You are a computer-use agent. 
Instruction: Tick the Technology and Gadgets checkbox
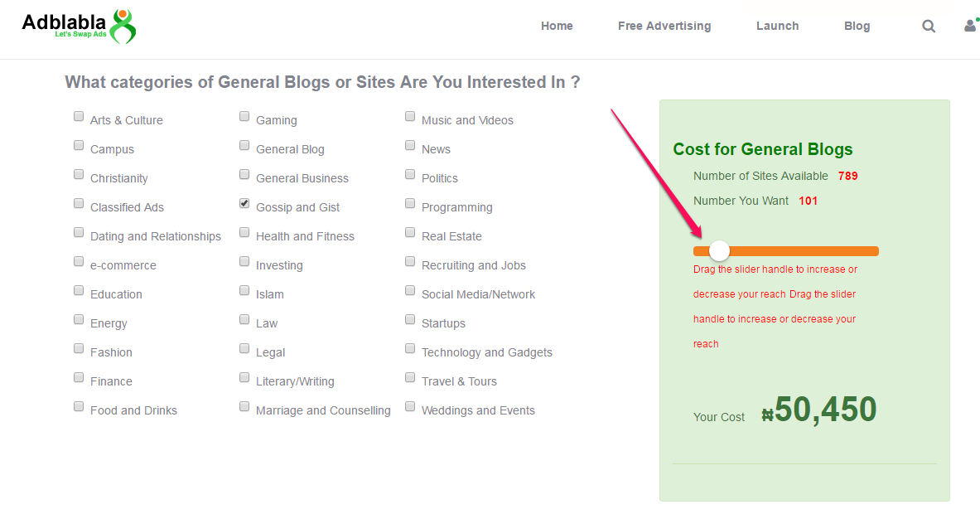(410, 348)
